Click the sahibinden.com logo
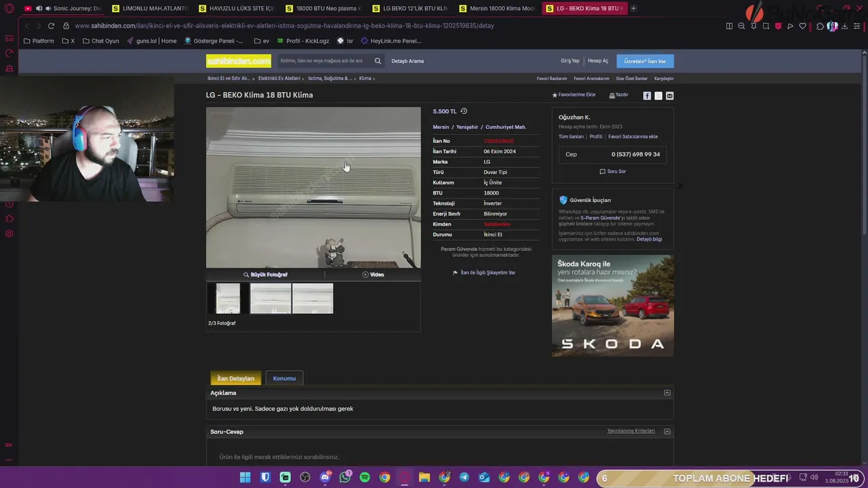Viewport: 868px width, 488px height. pos(239,61)
